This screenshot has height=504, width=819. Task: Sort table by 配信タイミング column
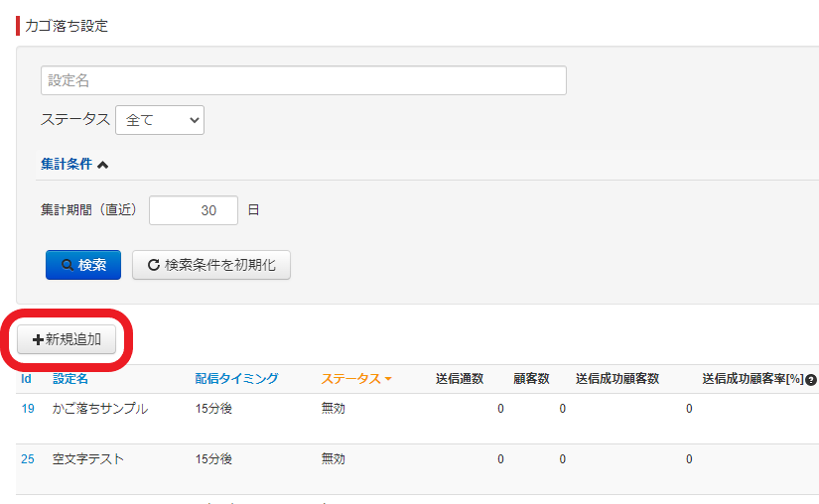pyautogui.click(x=236, y=379)
